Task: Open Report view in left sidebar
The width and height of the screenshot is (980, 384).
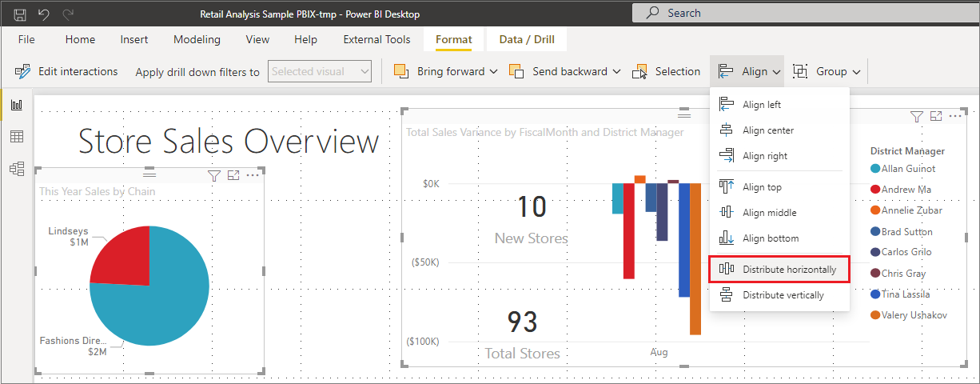Action: pos(16,105)
